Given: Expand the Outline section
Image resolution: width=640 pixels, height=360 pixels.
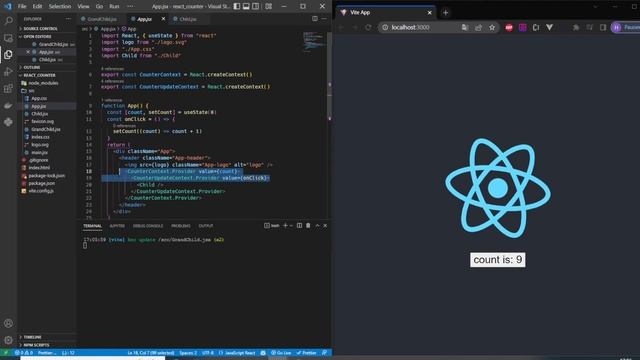Looking at the screenshot, I should click(32, 67).
